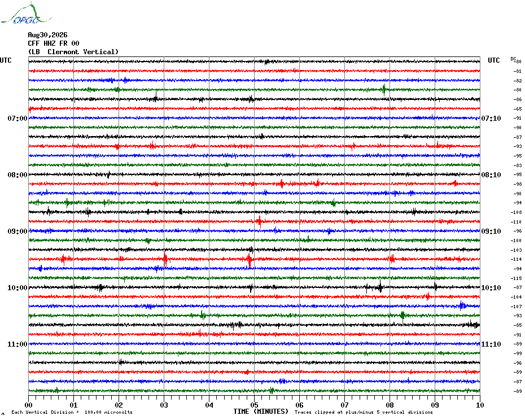This screenshot has width=525, height=420.
Task: Click the red trace's -110 row spike near minute 05
Action: click(x=260, y=222)
